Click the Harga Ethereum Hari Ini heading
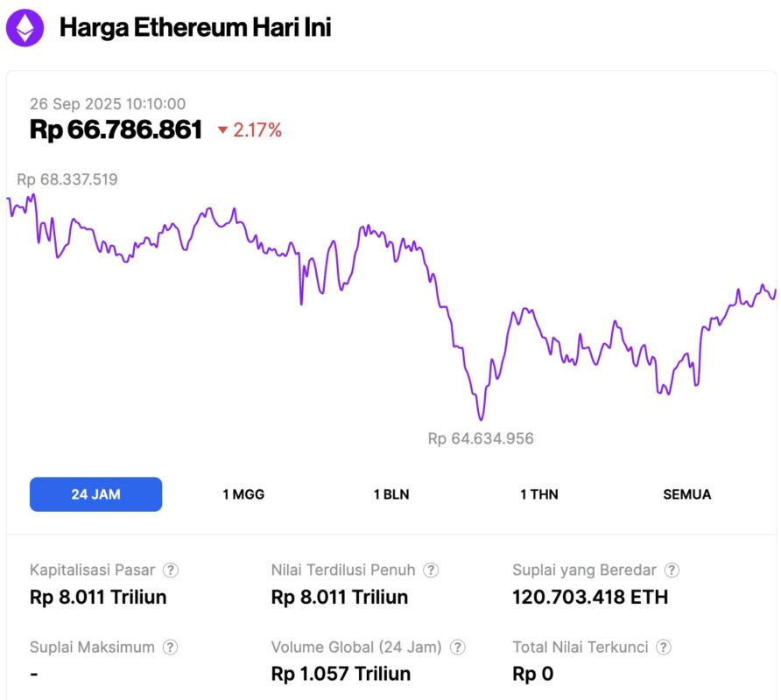Image resolution: width=781 pixels, height=700 pixels. click(x=197, y=27)
